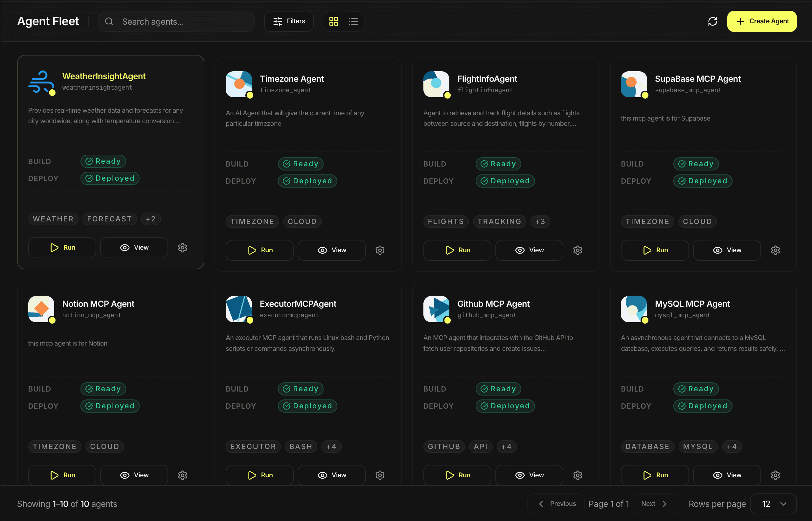The height and width of the screenshot is (521, 812).
Task: Click the GITHUB tag
Action: click(x=444, y=447)
